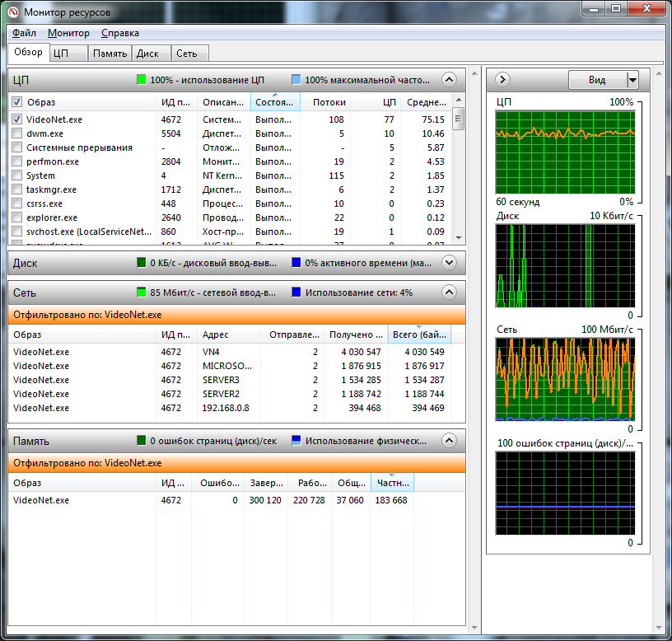Click the blue maximum frequency indicator square
This screenshot has height=641, width=672.
(x=296, y=80)
